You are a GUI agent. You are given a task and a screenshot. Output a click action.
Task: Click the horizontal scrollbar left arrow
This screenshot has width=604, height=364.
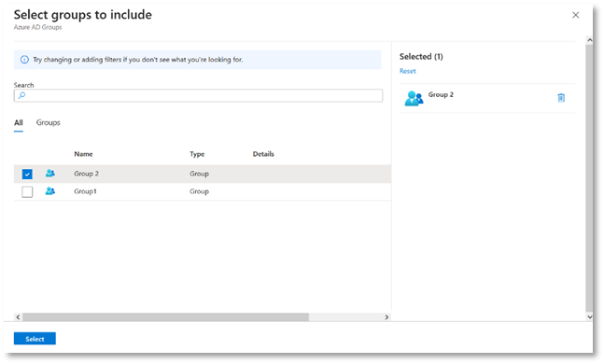click(18, 317)
